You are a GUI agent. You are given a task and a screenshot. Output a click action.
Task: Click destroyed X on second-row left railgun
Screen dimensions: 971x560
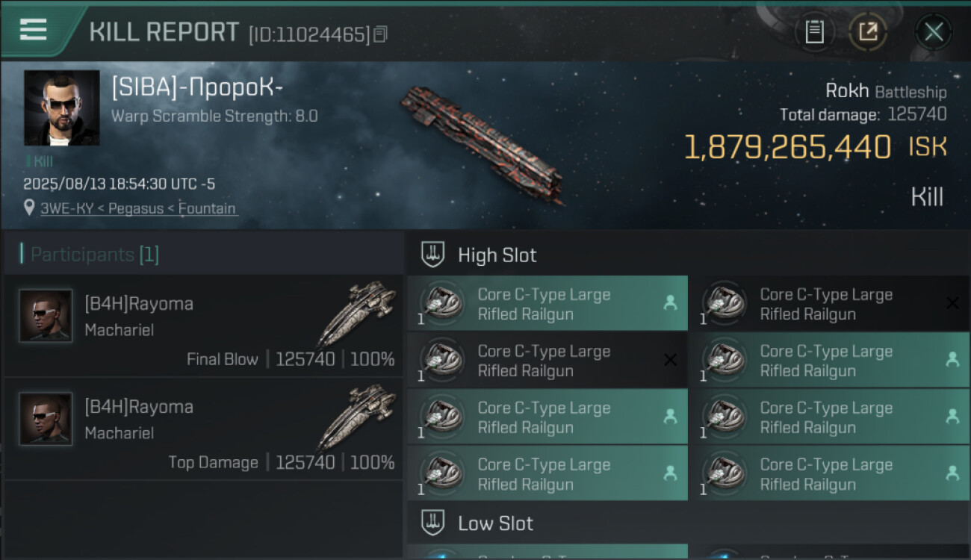tap(670, 360)
